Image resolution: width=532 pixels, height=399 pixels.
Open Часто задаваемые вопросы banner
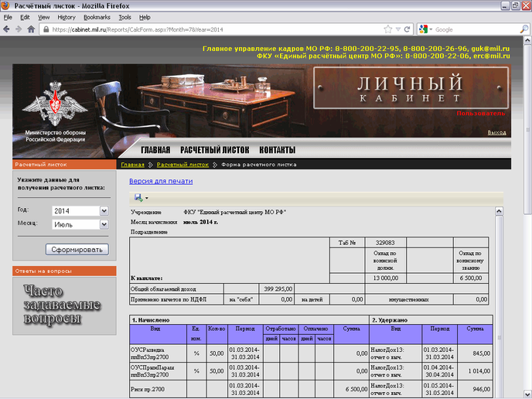pos(64,305)
